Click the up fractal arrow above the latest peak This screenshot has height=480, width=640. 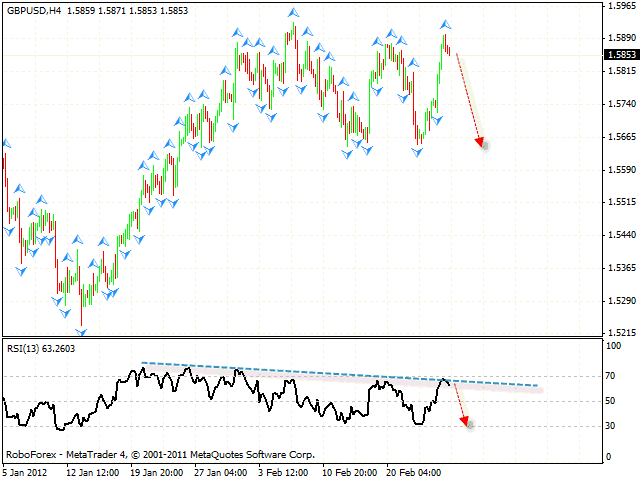tap(446, 23)
